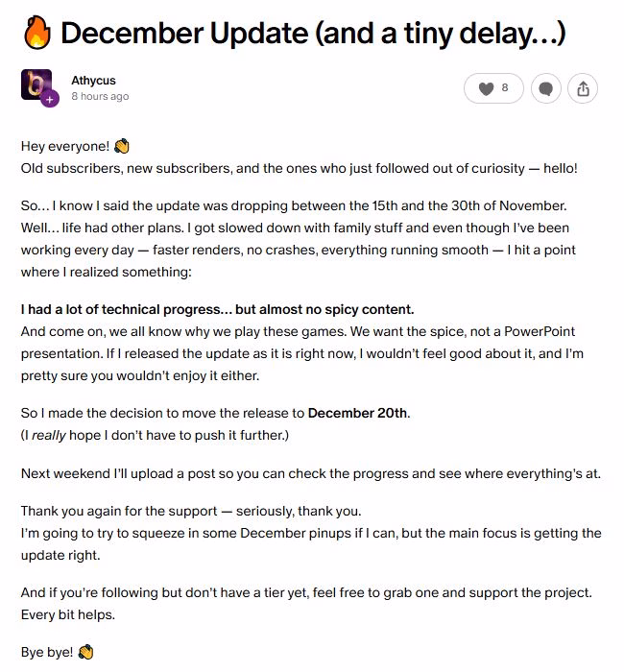Open Athycus profile avatar image
The image size is (624, 672).
pyautogui.click(x=36, y=85)
